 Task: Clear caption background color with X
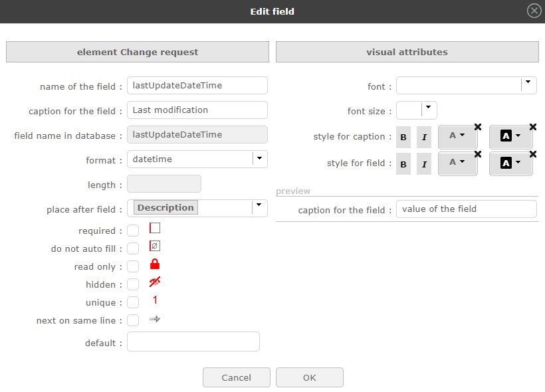pos(532,126)
